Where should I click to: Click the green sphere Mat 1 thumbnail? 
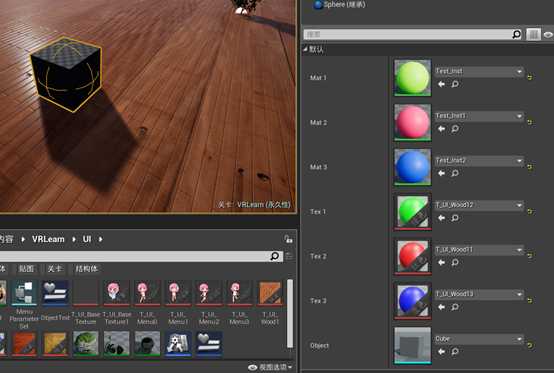412,77
